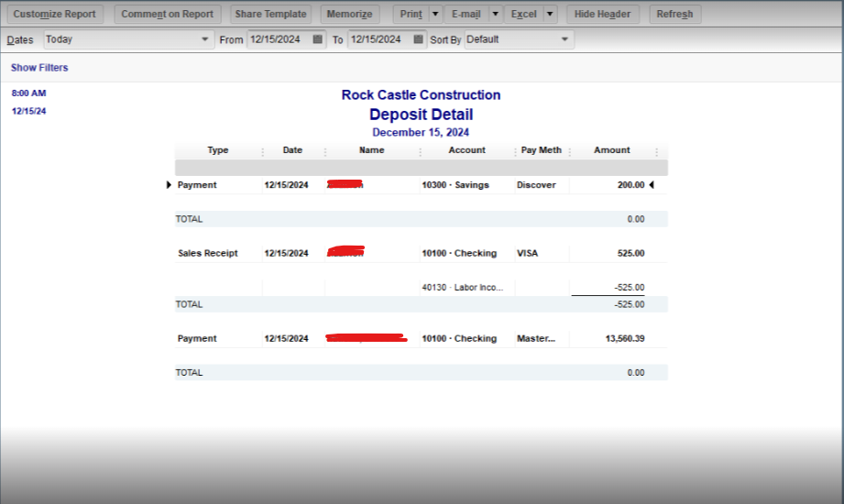Expand the Excel dropdown arrow
The height and width of the screenshot is (504, 844).
pyautogui.click(x=550, y=15)
